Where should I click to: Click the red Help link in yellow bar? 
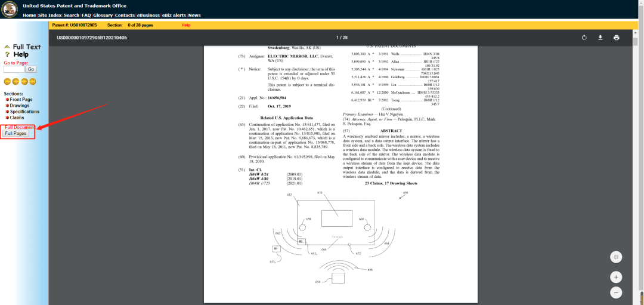pyautogui.click(x=186, y=25)
